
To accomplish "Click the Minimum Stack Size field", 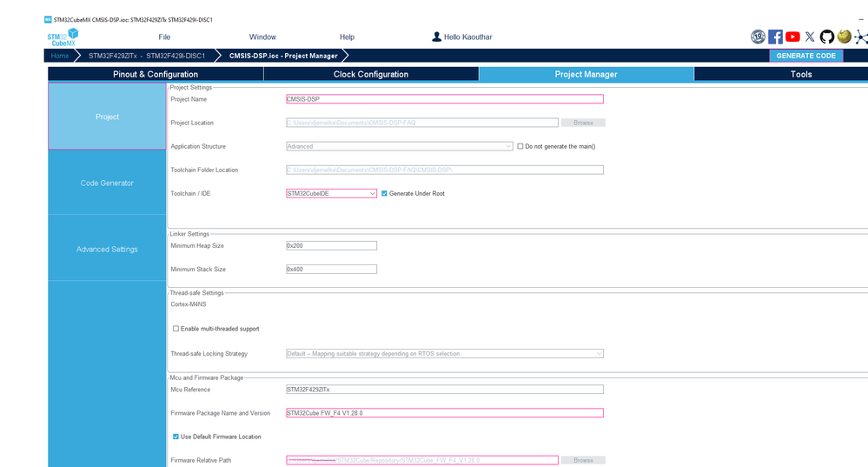I will pos(331,270).
